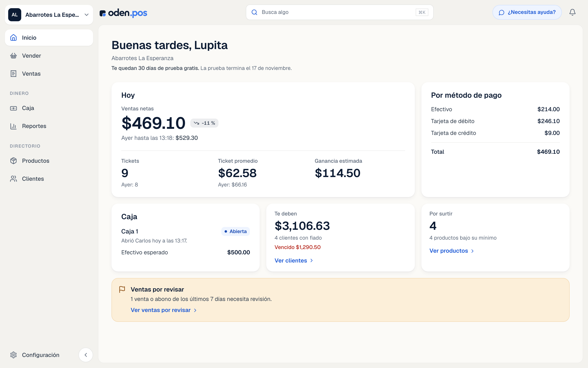Image resolution: width=588 pixels, height=368 pixels.
Task: Open the Vender menu item
Action: pos(49,56)
